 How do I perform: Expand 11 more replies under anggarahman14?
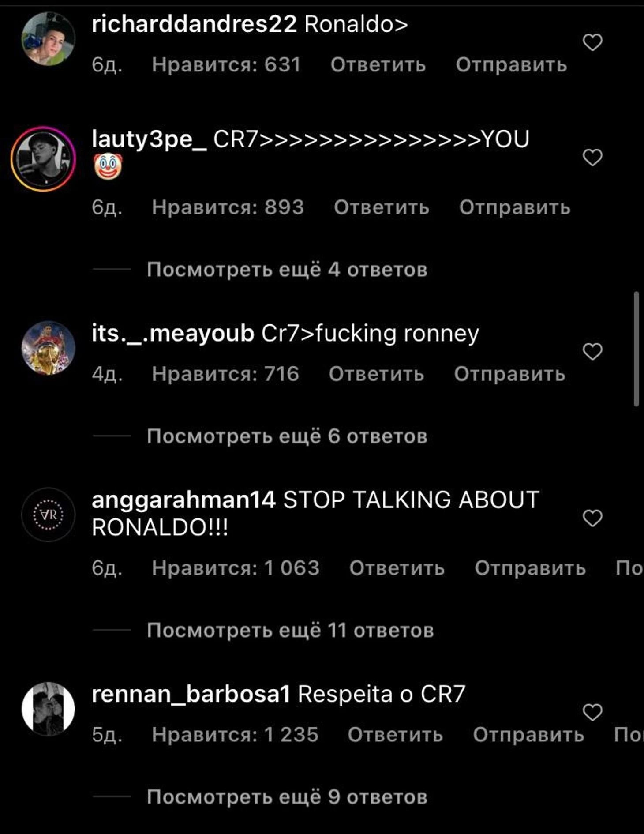[x=290, y=630]
